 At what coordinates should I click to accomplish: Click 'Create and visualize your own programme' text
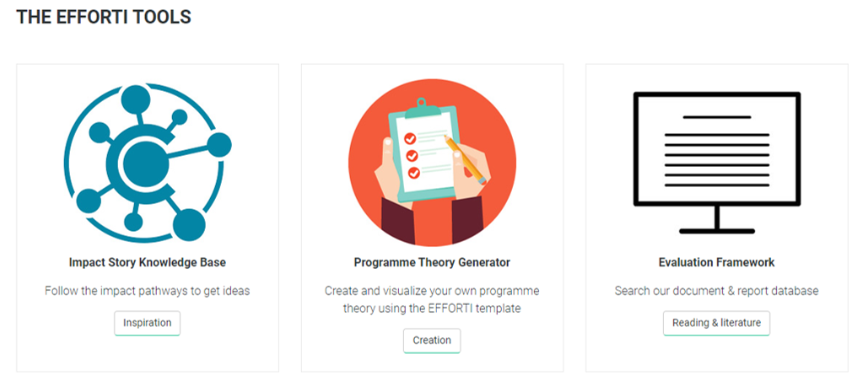click(x=432, y=291)
